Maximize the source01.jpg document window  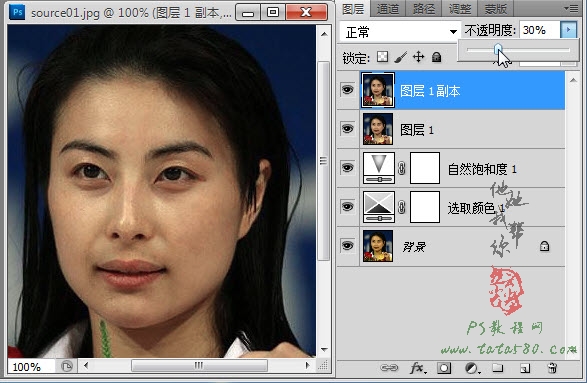tap(273, 12)
